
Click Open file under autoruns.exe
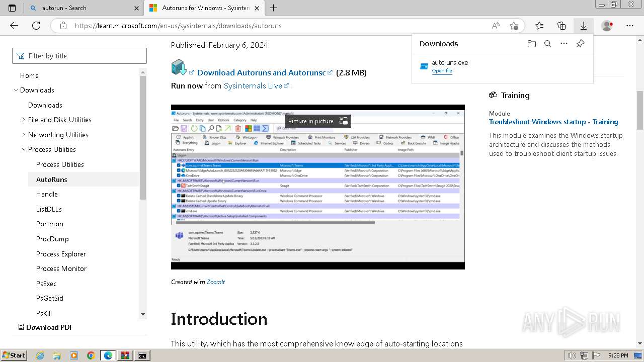coord(442,71)
